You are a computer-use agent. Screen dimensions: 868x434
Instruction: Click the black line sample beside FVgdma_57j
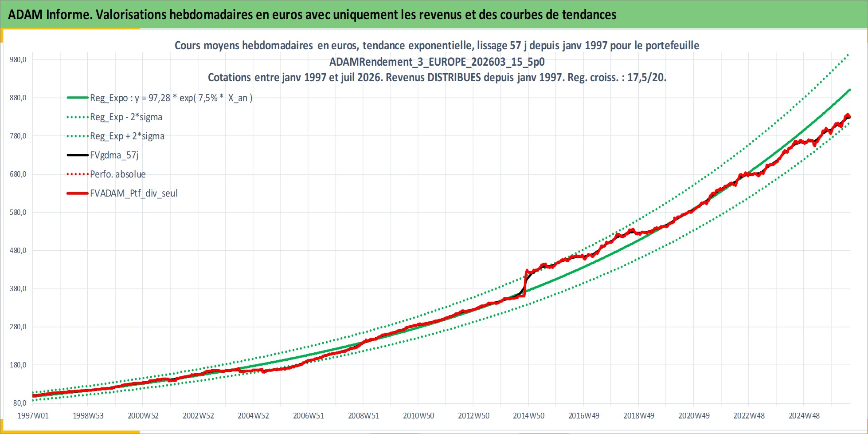tap(78, 155)
